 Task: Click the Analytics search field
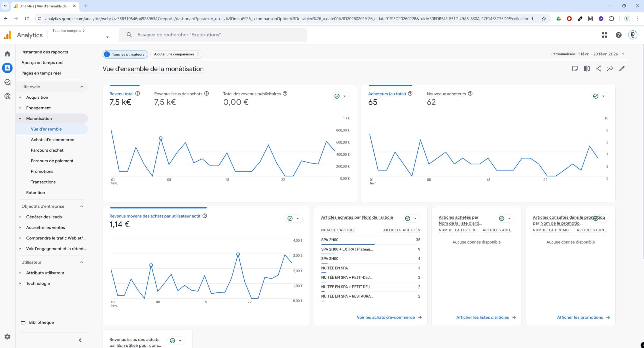tap(213, 34)
